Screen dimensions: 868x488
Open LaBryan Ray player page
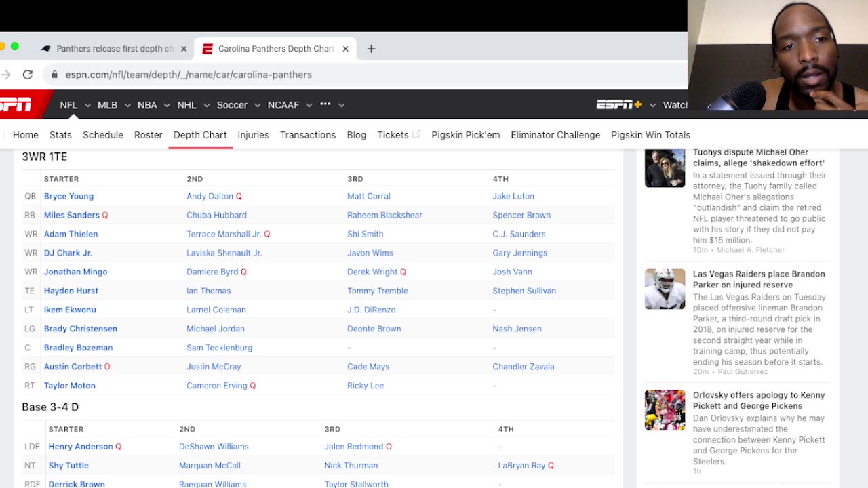click(x=521, y=466)
